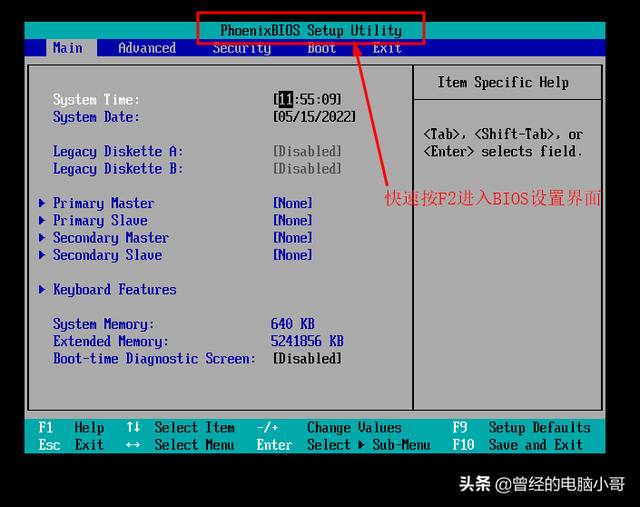Select the Legacy Diskette A label

[118, 152]
